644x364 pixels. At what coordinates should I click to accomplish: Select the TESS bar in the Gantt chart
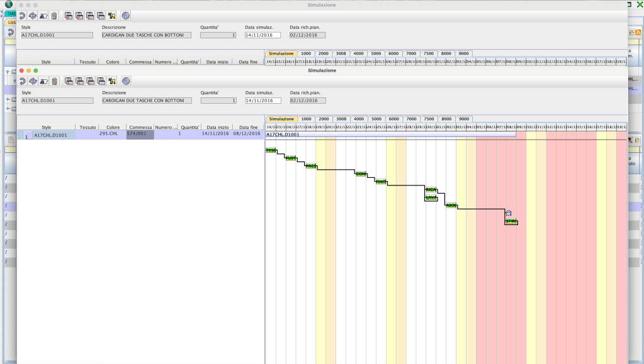click(271, 150)
